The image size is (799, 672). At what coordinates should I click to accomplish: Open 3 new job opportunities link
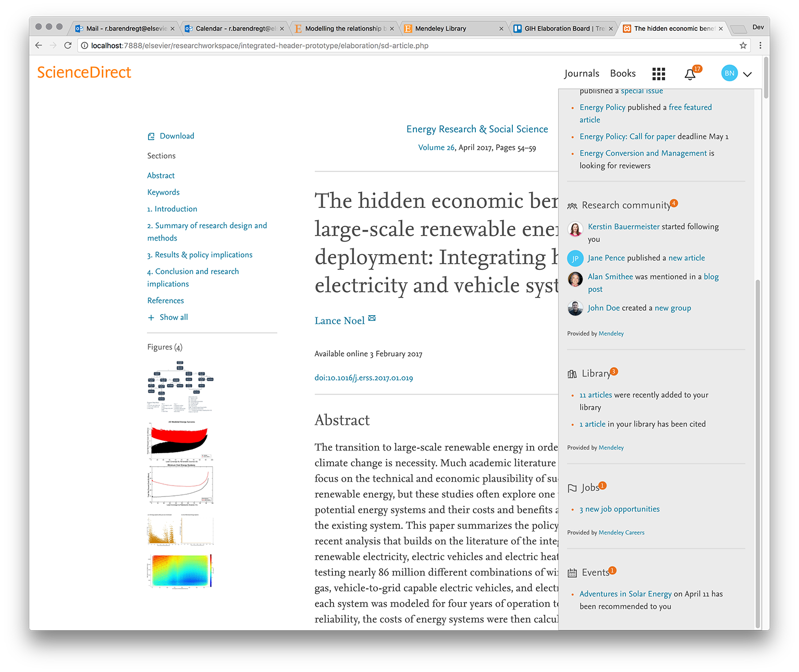coord(620,509)
